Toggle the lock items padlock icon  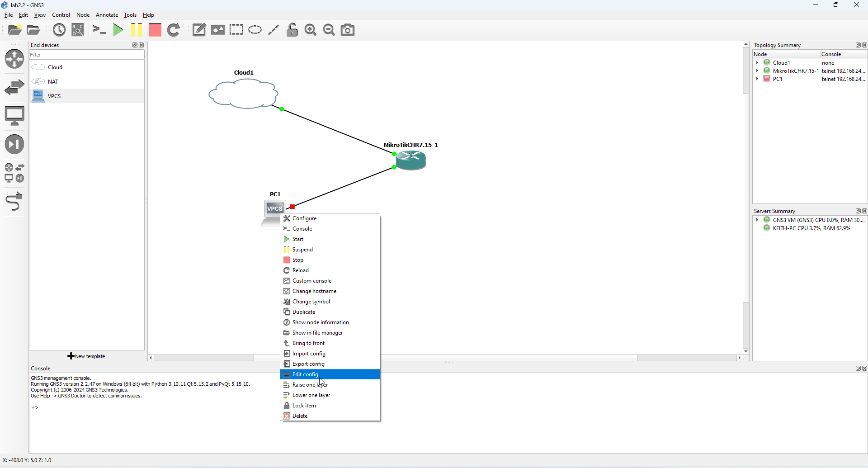click(x=292, y=30)
